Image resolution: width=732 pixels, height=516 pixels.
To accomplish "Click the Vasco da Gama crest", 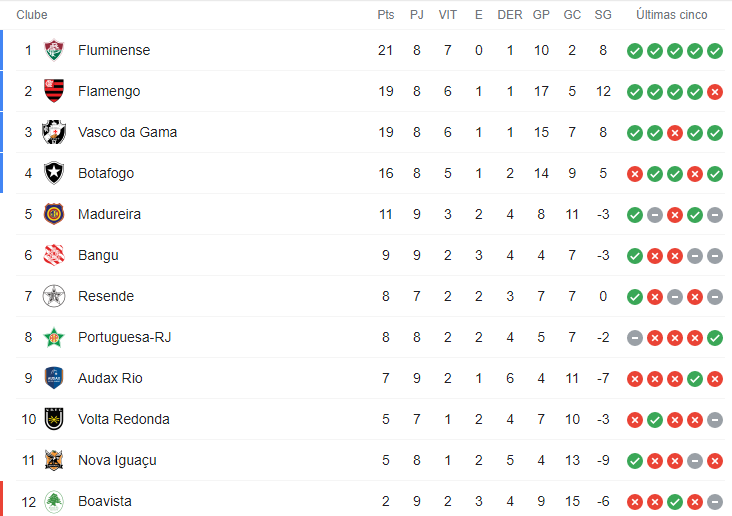I will point(54,132).
